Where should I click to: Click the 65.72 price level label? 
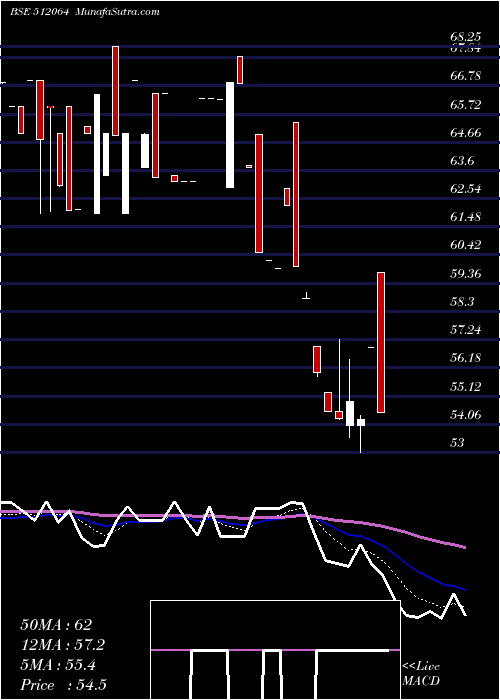(466, 104)
